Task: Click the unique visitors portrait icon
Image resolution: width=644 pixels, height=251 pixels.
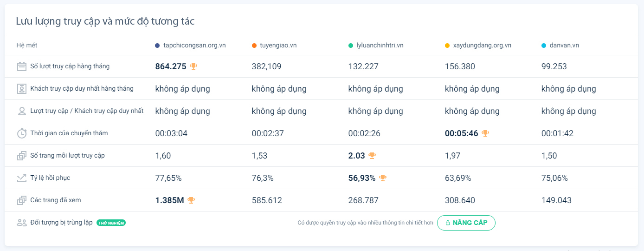Action: point(21,89)
